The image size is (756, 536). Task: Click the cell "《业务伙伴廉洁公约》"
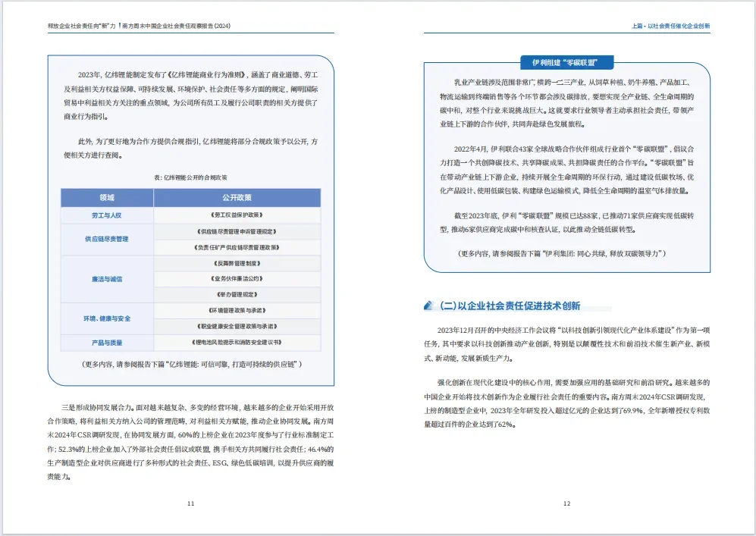pos(237,278)
